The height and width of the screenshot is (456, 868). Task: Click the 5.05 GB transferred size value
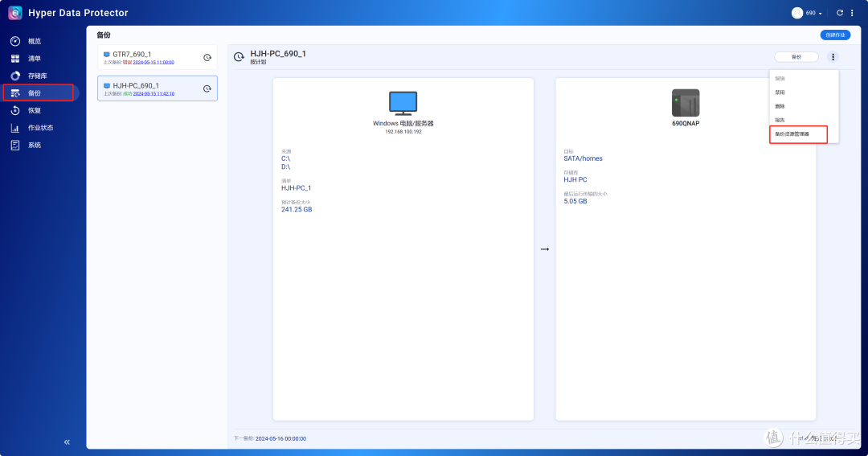[x=575, y=201]
